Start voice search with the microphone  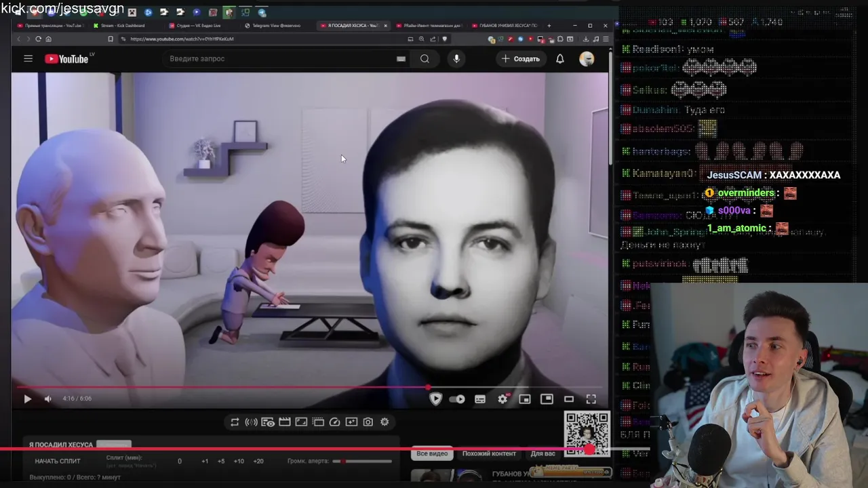tap(456, 59)
